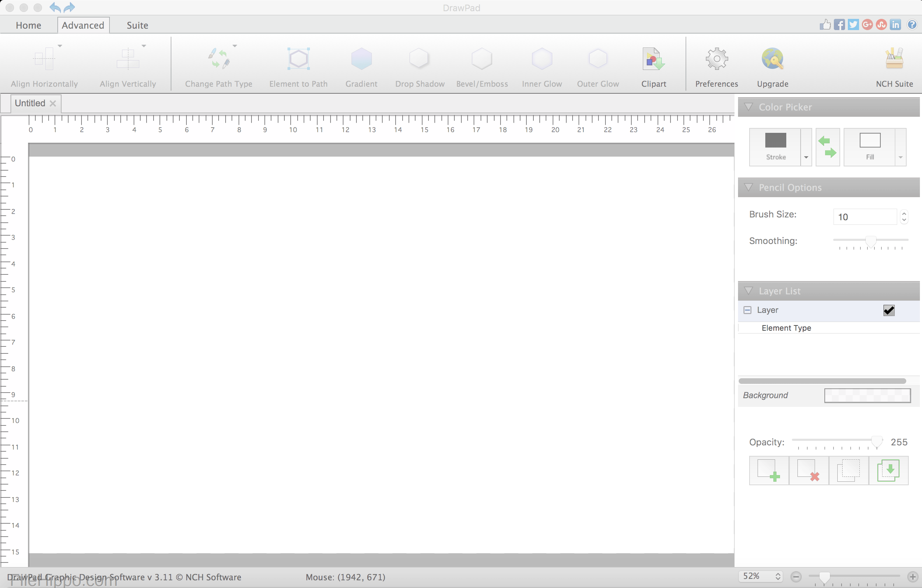
Task: Close the Untitled document tab
Action: point(53,103)
